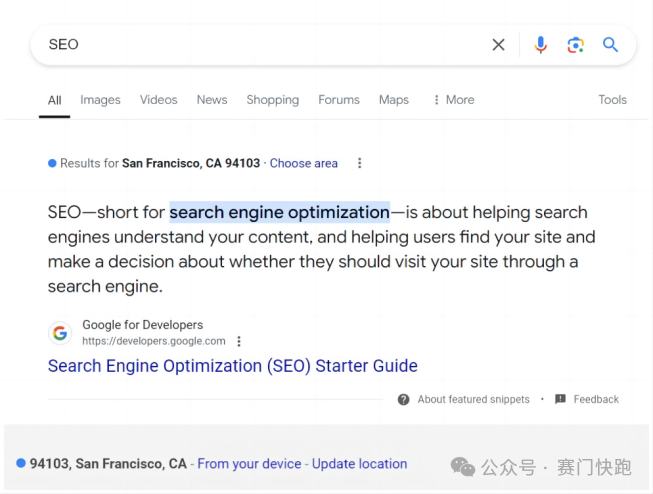Open the three-dot menu beside developers.google.com
The height and width of the screenshot is (494, 653).
[239, 341]
